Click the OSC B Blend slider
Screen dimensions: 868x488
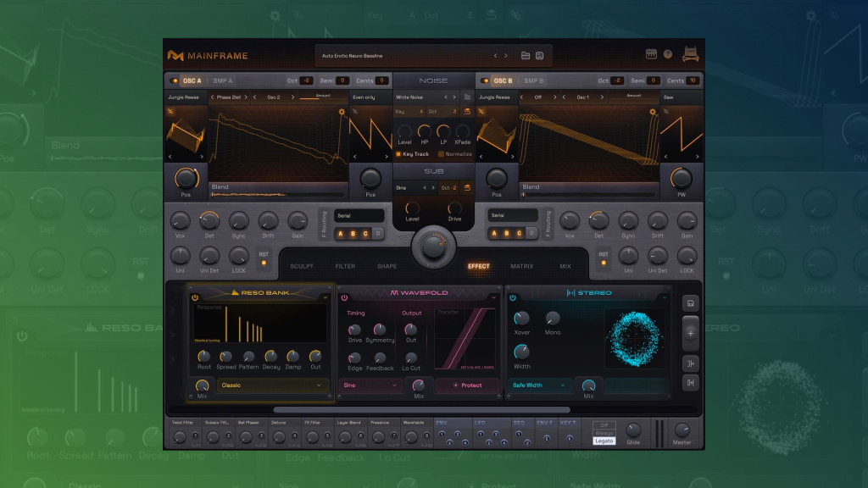click(x=588, y=194)
